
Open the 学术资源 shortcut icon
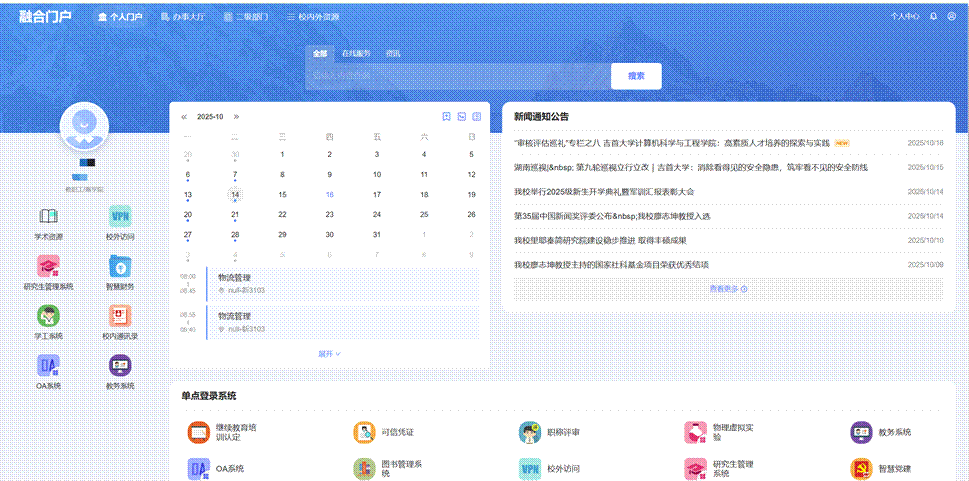coord(48,218)
